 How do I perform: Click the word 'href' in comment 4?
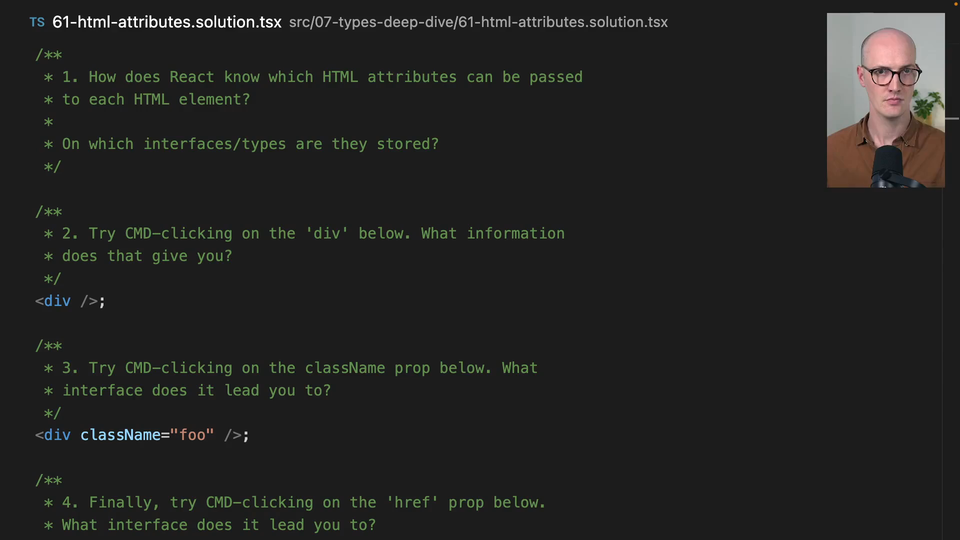click(412, 503)
